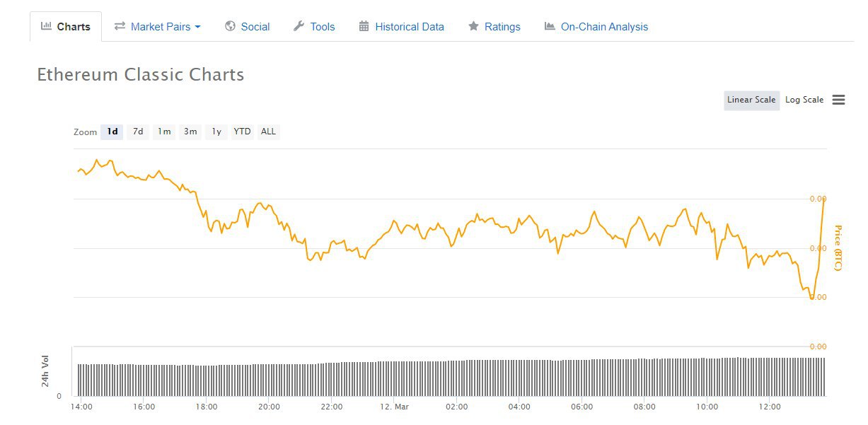Viewport: 868px width, 425px height.
Task: Click the calendar icon beside Historical Data
Action: [364, 26]
